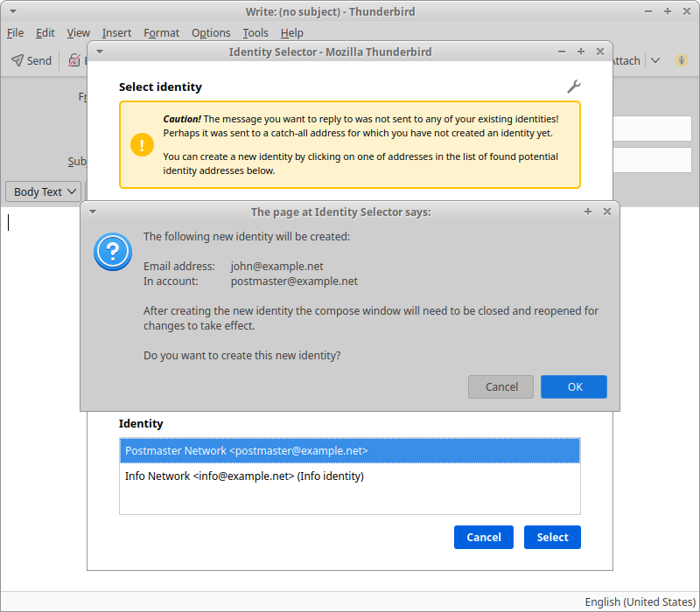The image size is (700, 612).
Task: Open window menu arrow of Write window
Action: [13, 11]
